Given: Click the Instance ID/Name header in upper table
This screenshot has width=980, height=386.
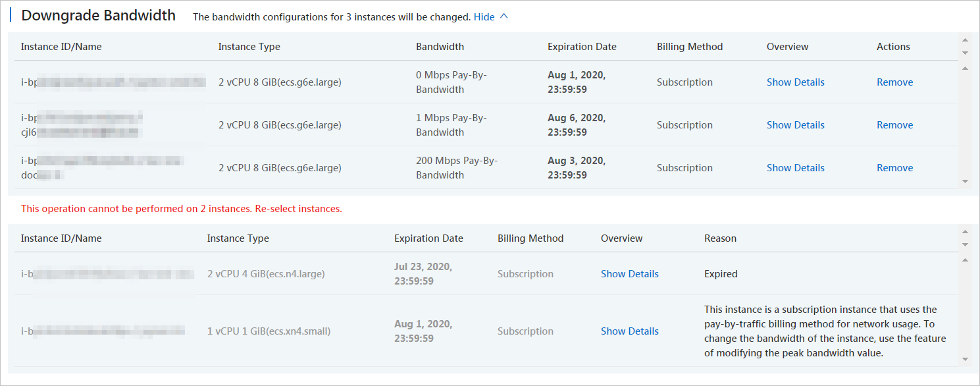Looking at the screenshot, I should 61,47.
